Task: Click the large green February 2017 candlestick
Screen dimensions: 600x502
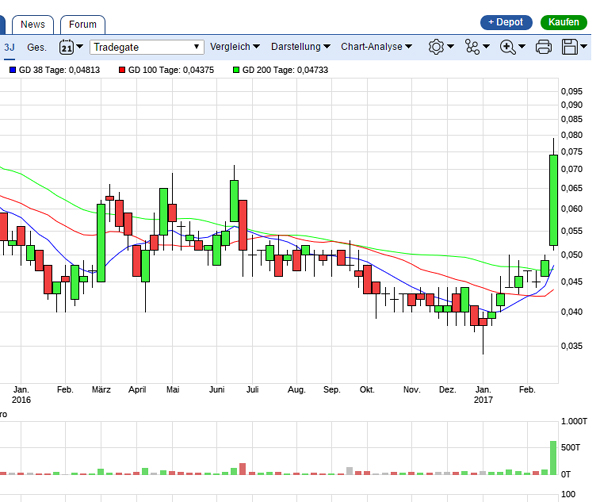Action: pyautogui.click(x=553, y=200)
